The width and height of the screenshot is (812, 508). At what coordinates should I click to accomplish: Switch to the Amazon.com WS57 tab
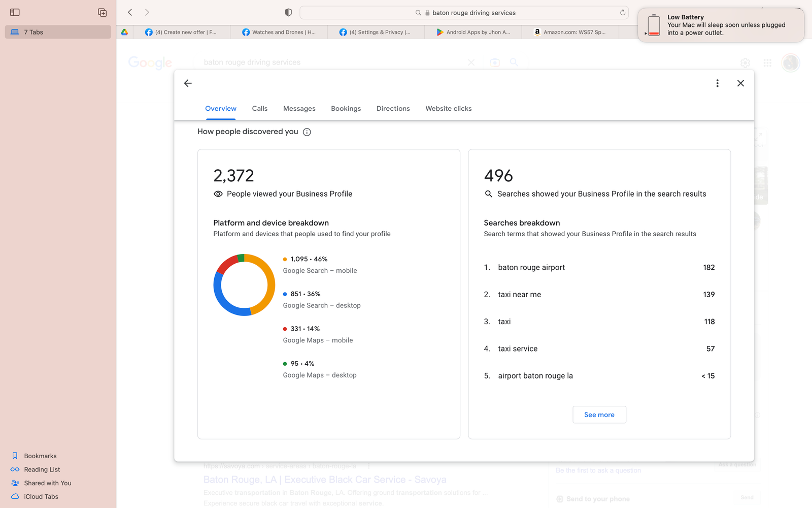[x=570, y=32]
